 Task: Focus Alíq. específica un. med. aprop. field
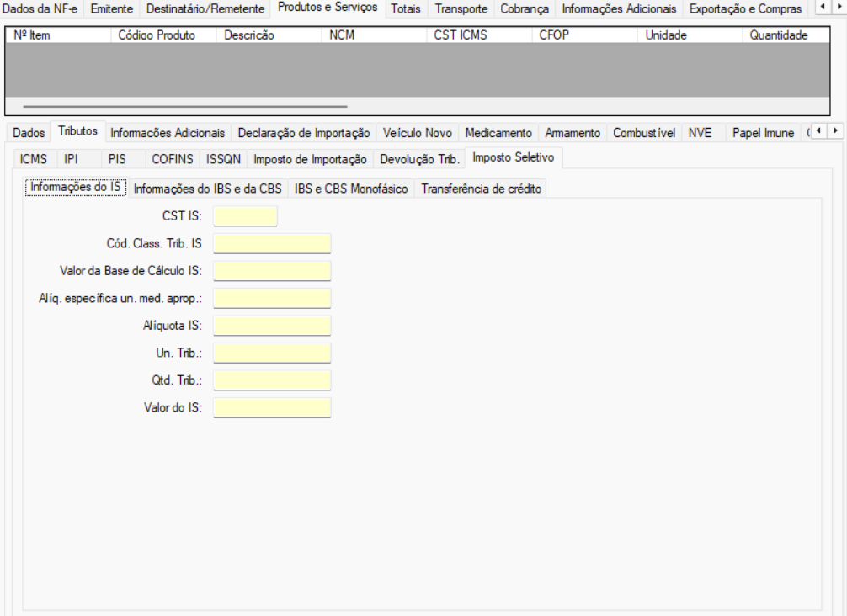pyautogui.click(x=272, y=298)
